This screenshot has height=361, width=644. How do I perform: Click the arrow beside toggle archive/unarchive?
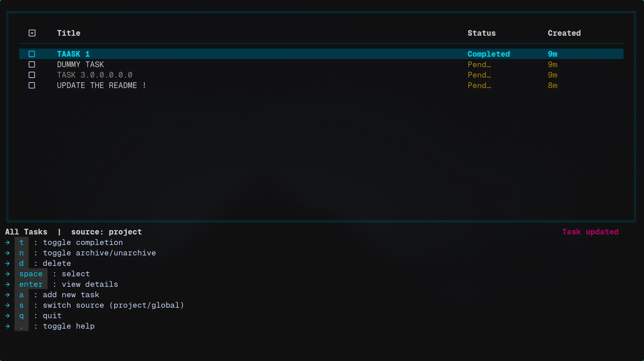coord(7,253)
